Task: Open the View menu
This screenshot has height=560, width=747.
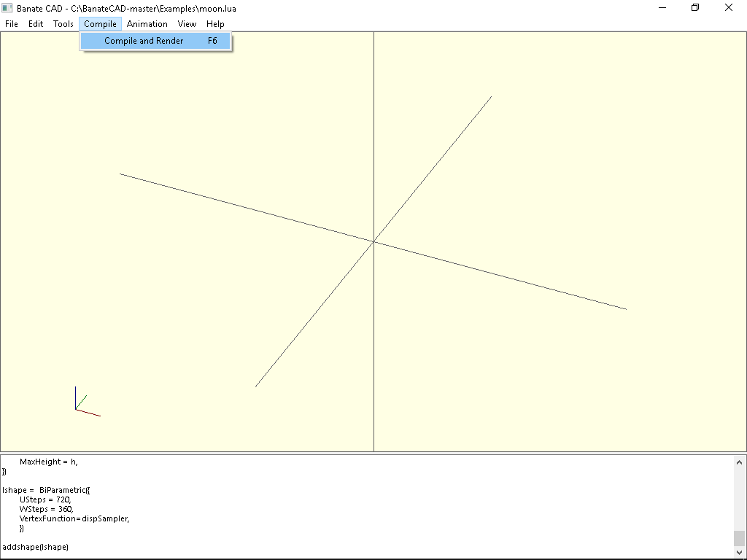Action: coord(187,23)
